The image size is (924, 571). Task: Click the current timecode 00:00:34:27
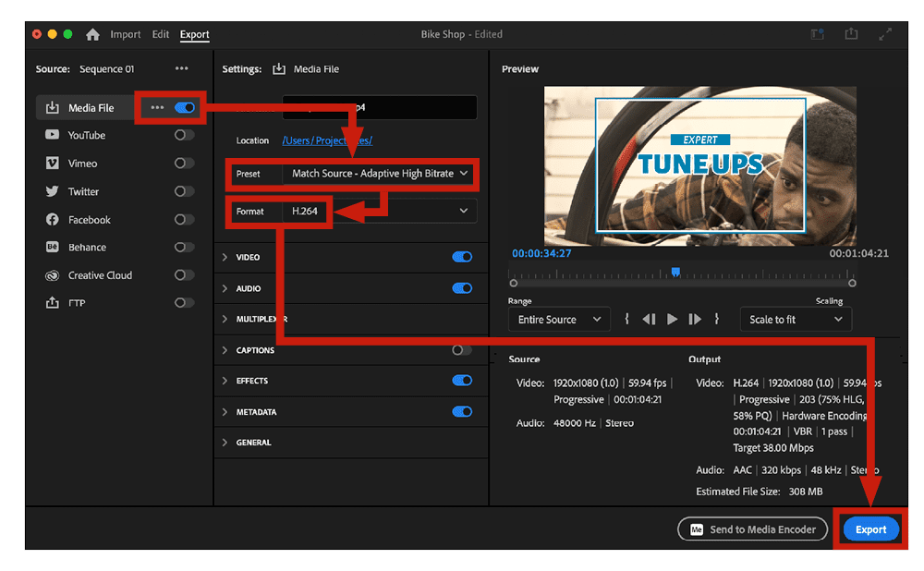(541, 253)
